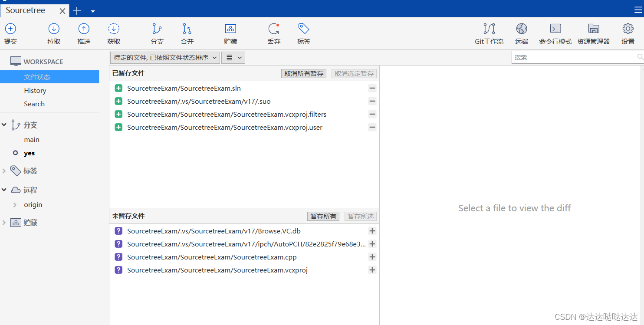Add a new tab with plus icon

point(77,11)
